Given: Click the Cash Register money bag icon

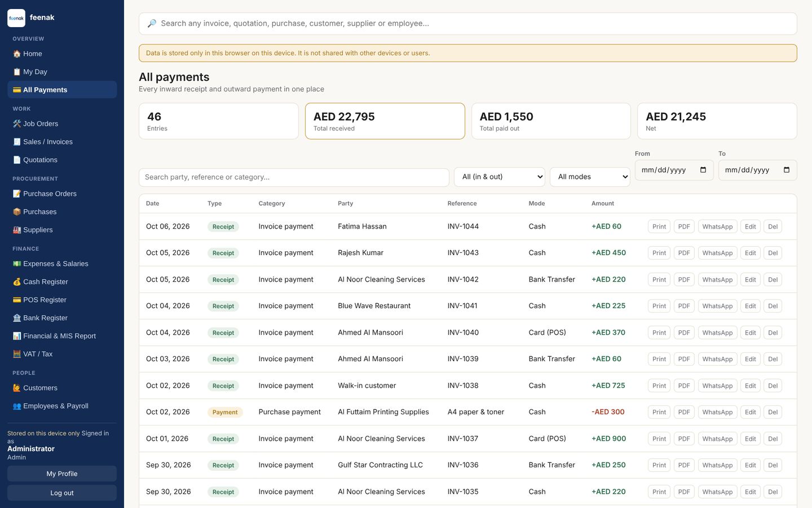Looking at the screenshot, I should 17,282.
